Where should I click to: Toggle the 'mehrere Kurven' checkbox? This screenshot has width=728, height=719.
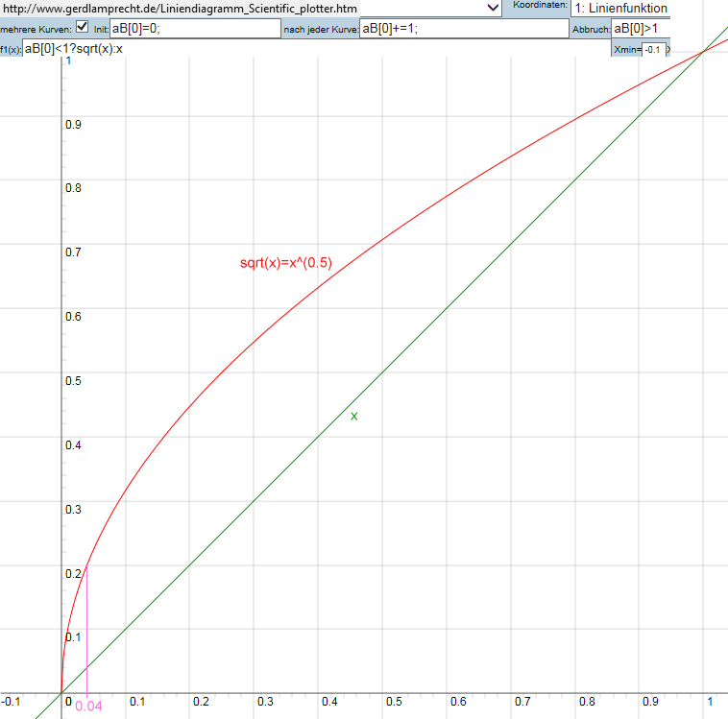pos(82,27)
